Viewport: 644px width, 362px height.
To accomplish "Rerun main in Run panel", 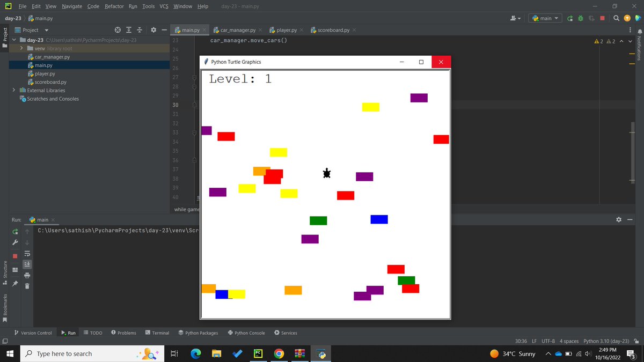I will point(15,232).
